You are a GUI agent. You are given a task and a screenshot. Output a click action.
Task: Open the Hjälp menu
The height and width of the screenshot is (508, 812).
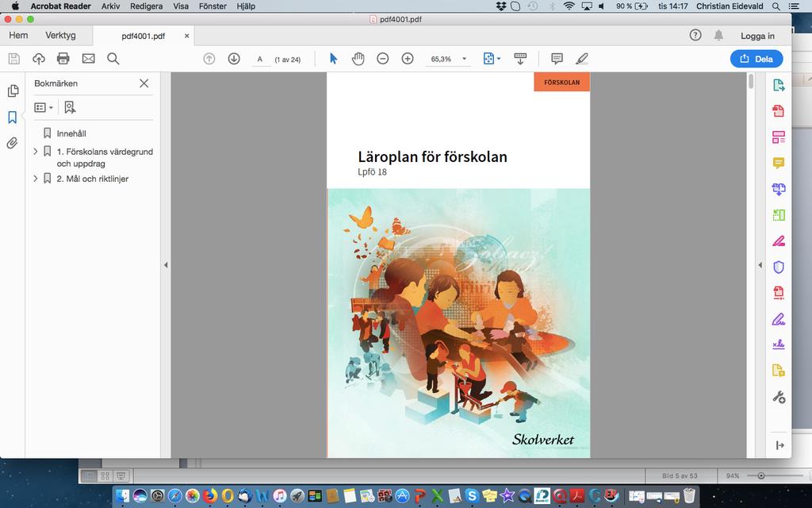click(246, 6)
